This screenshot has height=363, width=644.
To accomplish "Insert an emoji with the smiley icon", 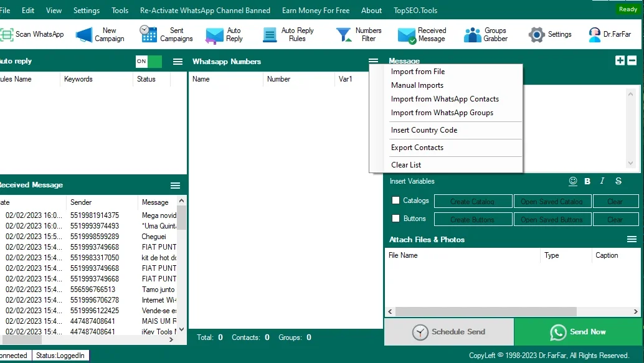I will (573, 181).
